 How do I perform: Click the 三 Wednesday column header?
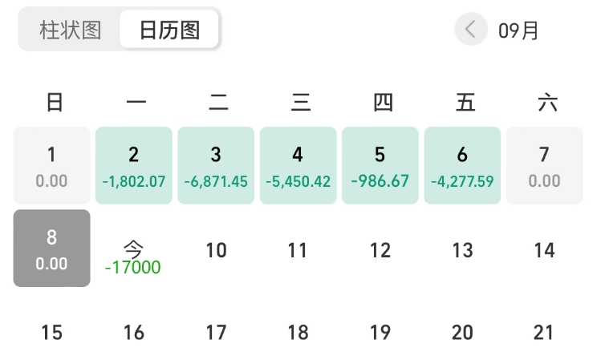click(x=301, y=103)
